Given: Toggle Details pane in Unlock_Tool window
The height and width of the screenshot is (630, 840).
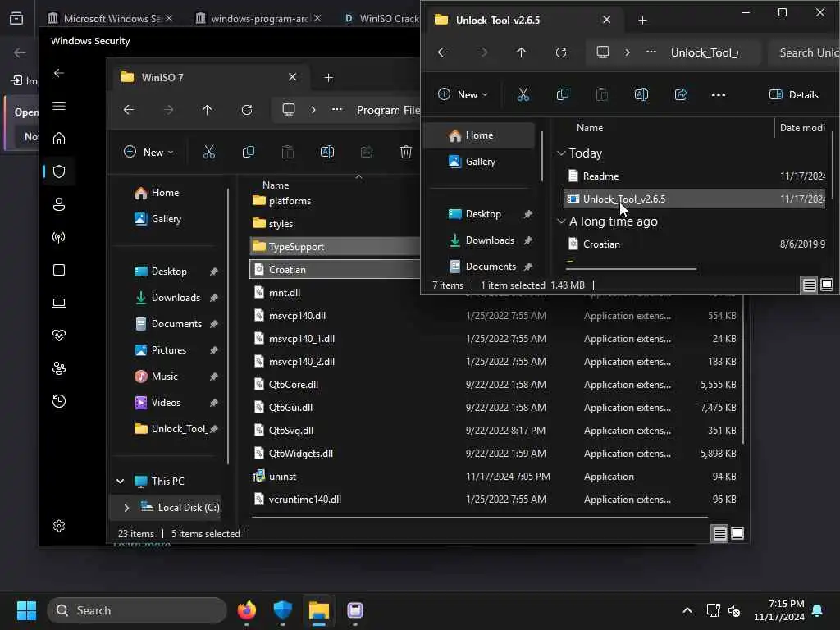Looking at the screenshot, I should click(x=794, y=95).
